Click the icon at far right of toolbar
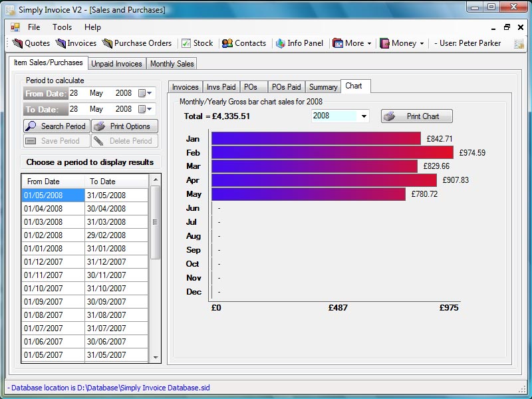Viewport: 532px width, 399px height. [x=517, y=43]
